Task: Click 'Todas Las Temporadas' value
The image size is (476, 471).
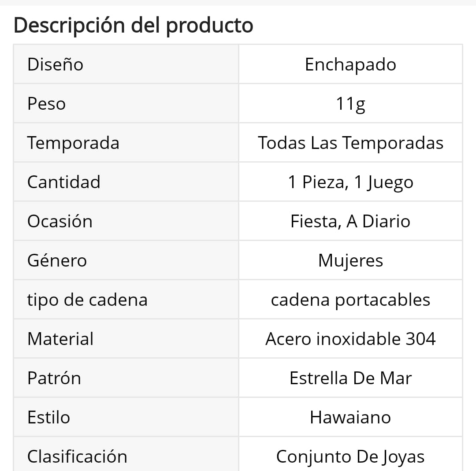Action: pyautogui.click(x=351, y=143)
